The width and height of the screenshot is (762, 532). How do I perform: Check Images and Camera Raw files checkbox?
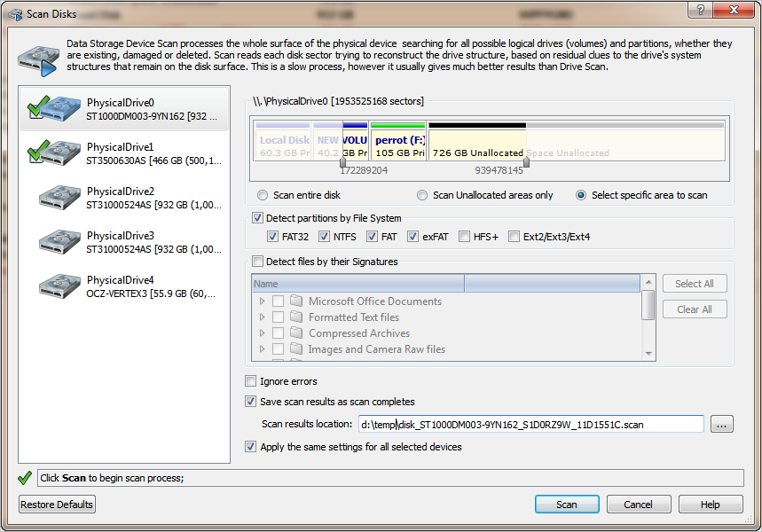[x=278, y=348]
